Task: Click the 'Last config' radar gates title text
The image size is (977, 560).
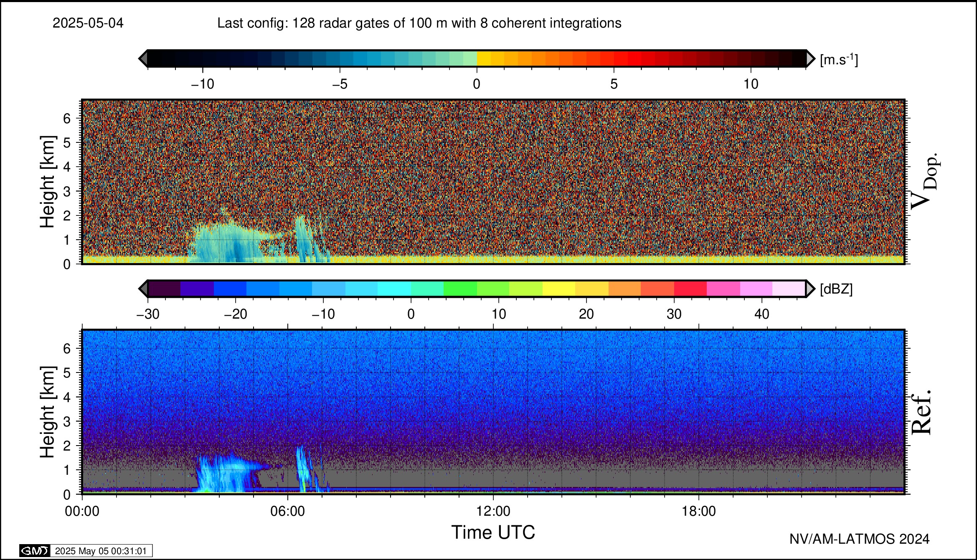Action: pos(419,23)
